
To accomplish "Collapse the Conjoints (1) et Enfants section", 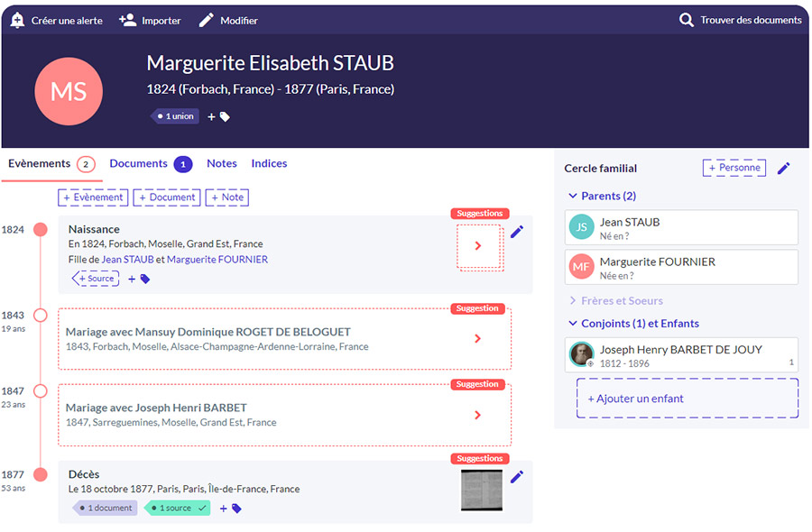I will point(573,324).
